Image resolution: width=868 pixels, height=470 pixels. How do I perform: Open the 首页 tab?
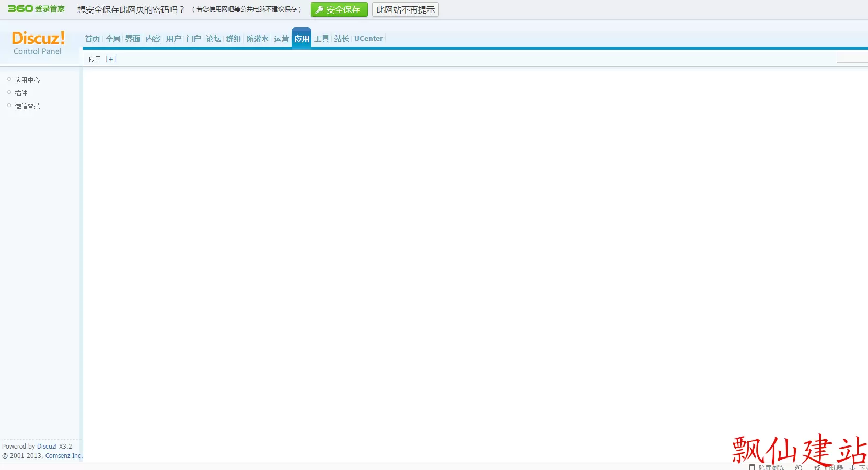point(92,39)
